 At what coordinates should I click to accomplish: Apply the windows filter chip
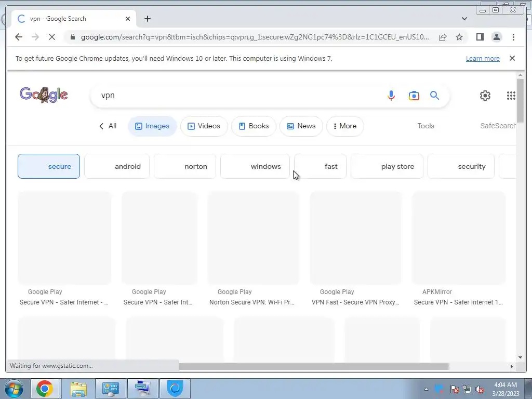coord(255,166)
